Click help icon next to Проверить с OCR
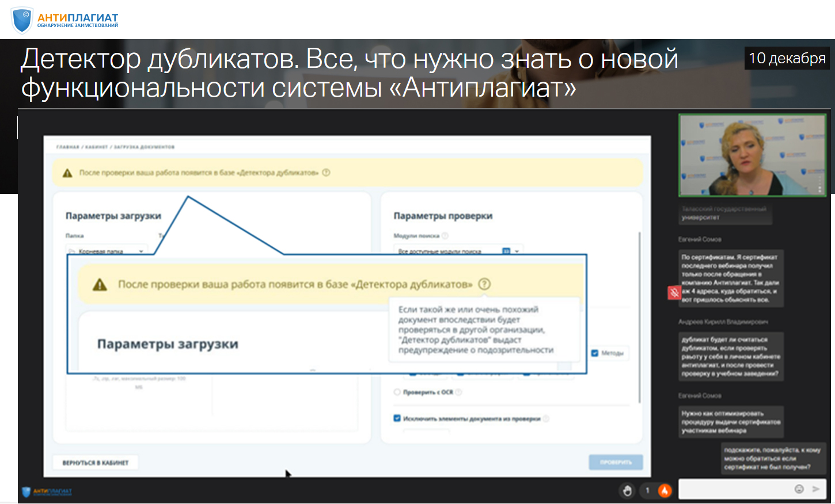 coord(458,392)
